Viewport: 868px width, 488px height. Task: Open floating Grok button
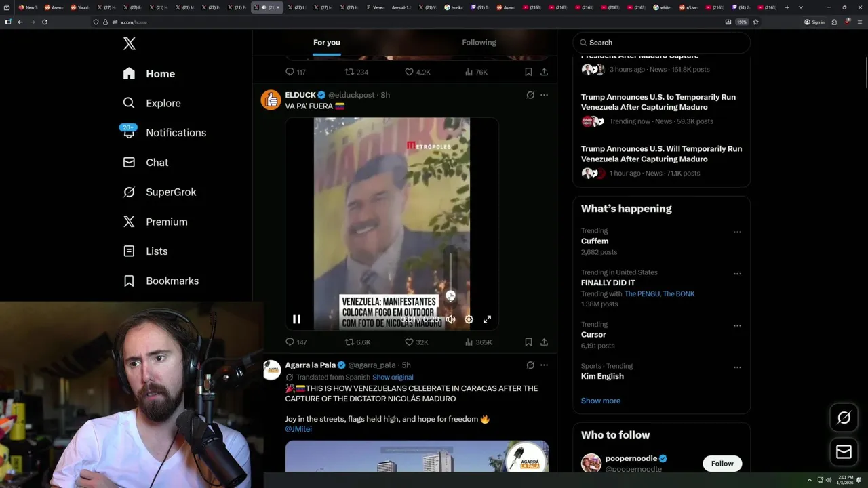[844, 418]
